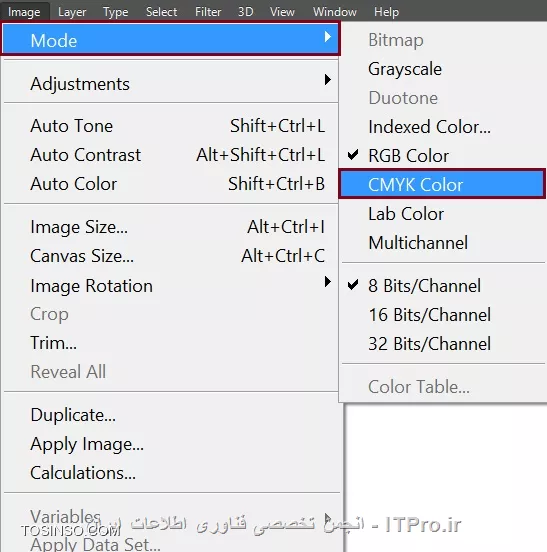Expand the Image Rotation submenu
This screenshot has height=552, width=547.
(170, 285)
